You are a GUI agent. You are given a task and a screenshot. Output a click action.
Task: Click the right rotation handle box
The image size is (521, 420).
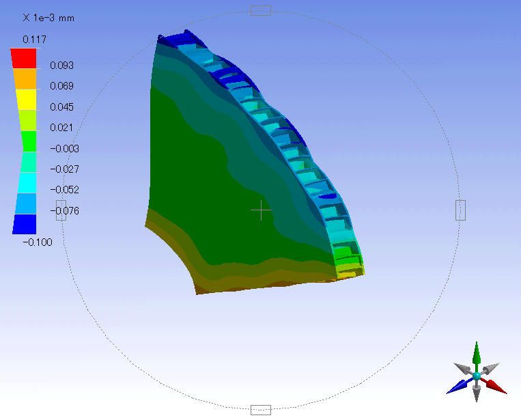pyautogui.click(x=460, y=210)
